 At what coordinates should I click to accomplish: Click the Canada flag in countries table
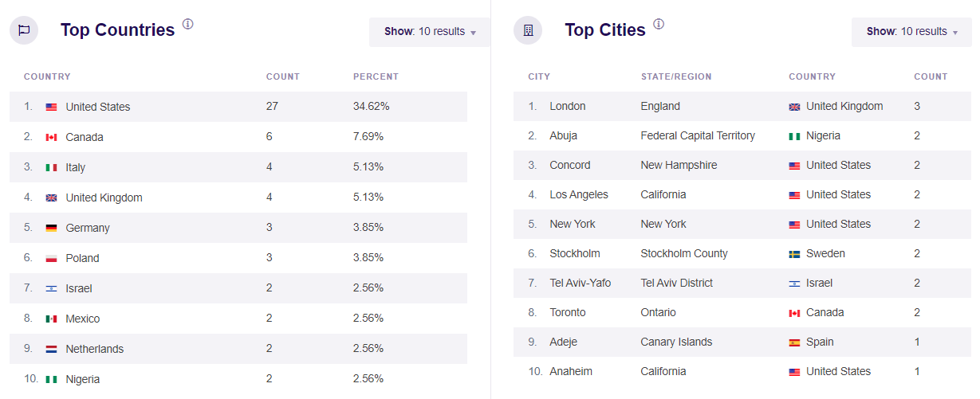pos(51,137)
